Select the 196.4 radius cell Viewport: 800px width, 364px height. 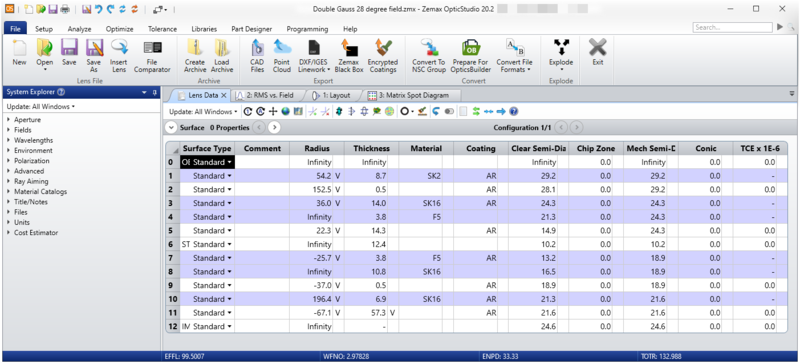coord(312,299)
